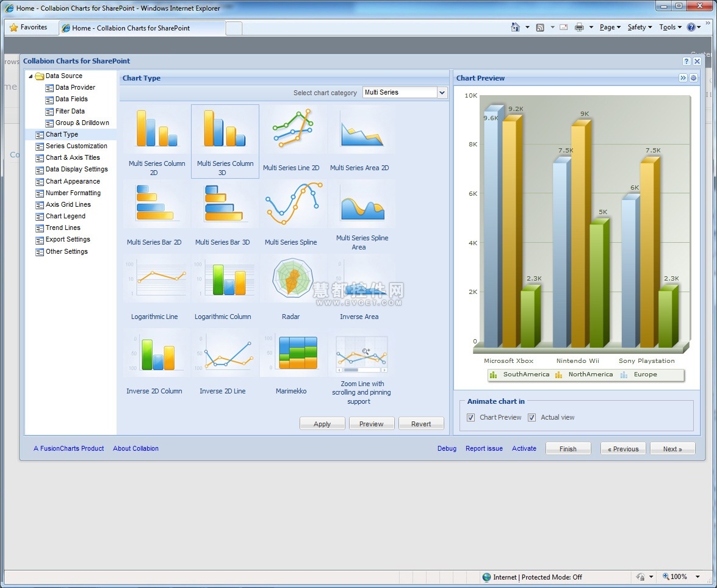Click the Debug link
717x588 pixels.
click(447, 448)
